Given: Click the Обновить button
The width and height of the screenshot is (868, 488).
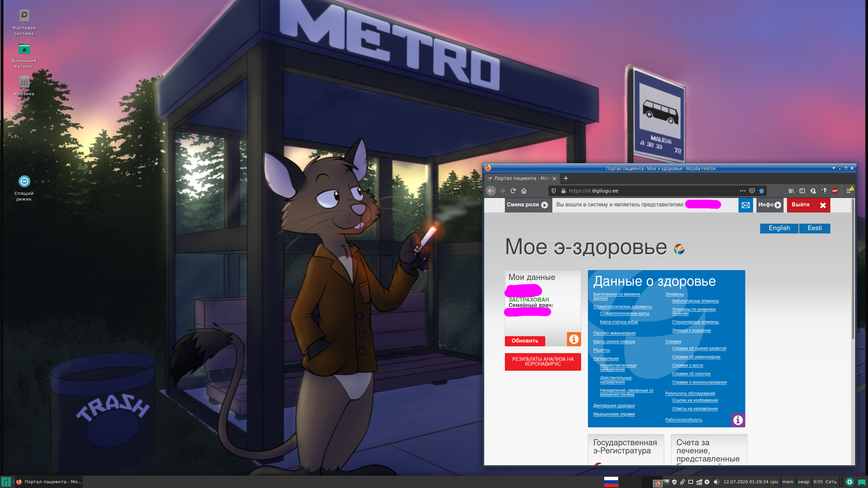Looking at the screenshot, I should [525, 341].
